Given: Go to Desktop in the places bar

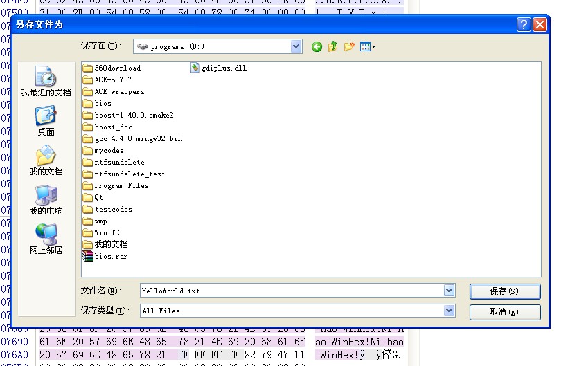Looking at the screenshot, I should click(46, 121).
